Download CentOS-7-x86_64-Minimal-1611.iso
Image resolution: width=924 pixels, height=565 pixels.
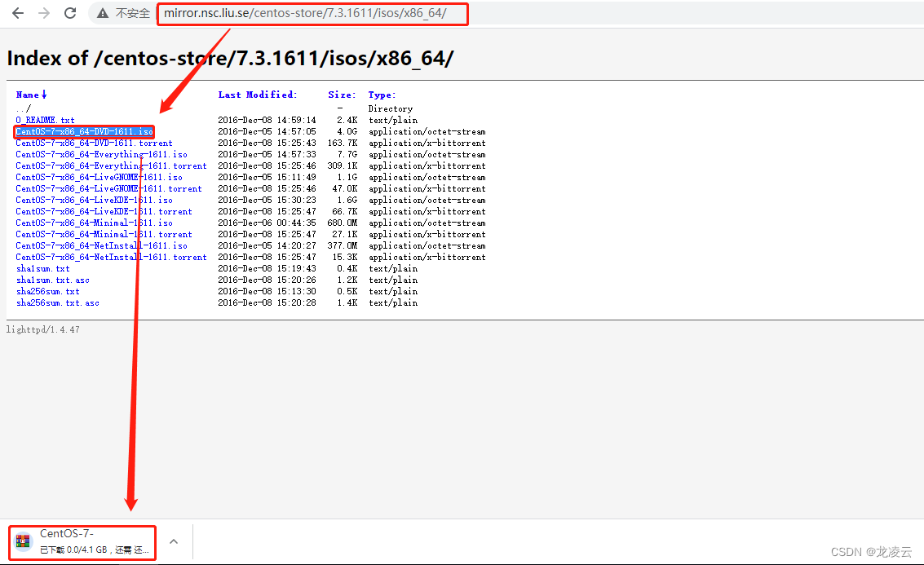(95, 223)
